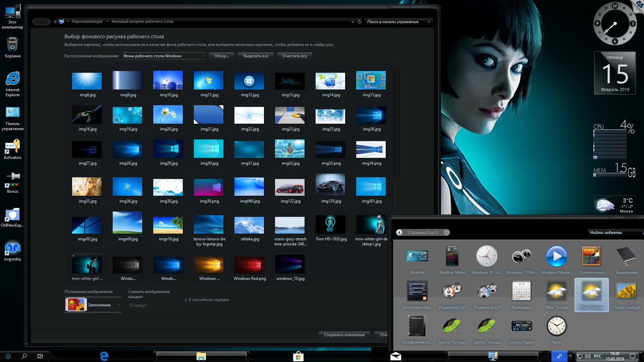
Task: Navigate to previous gadgets page
Action: click(x=398, y=232)
